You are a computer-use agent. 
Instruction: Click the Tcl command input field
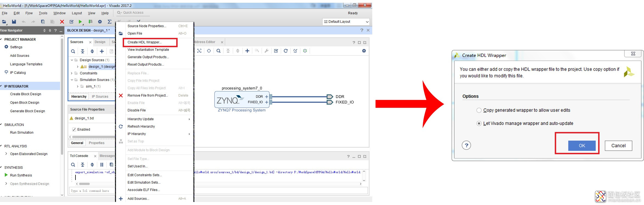coord(218,191)
